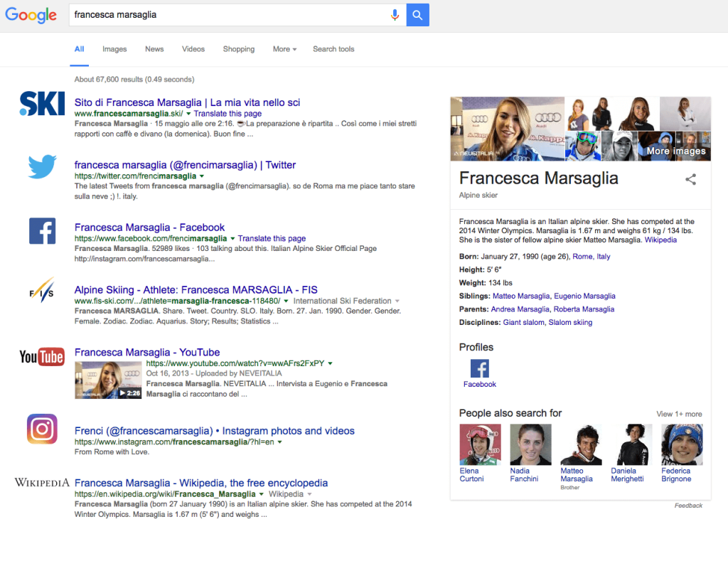This screenshot has width=728, height=561.
Task: Click More images in knowledge panel
Action: (676, 151)
